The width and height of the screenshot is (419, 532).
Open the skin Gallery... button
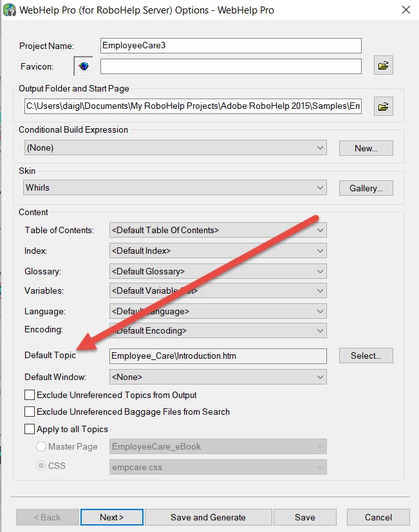click(x=366, y=188)
